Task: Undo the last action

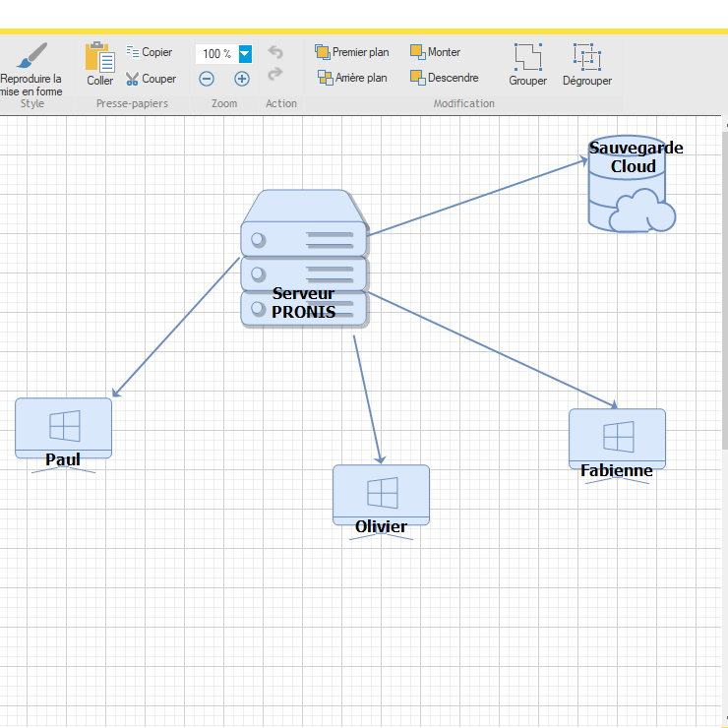Action: point(275,52)
